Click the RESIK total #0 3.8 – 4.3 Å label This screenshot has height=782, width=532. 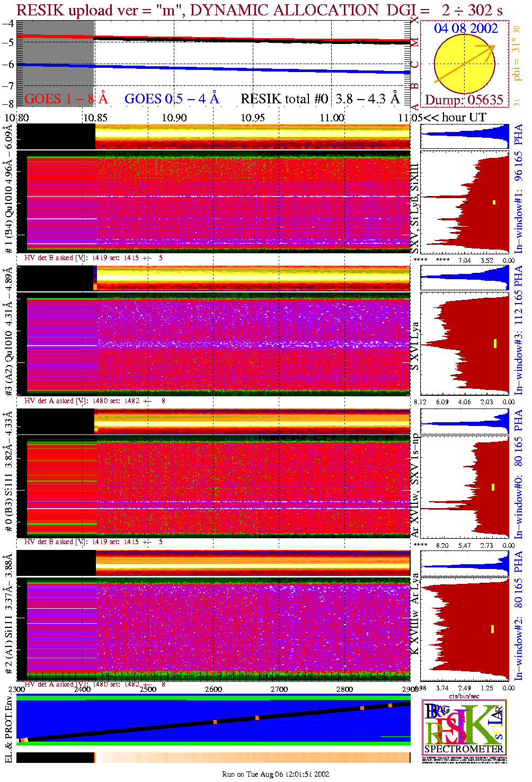320,99
